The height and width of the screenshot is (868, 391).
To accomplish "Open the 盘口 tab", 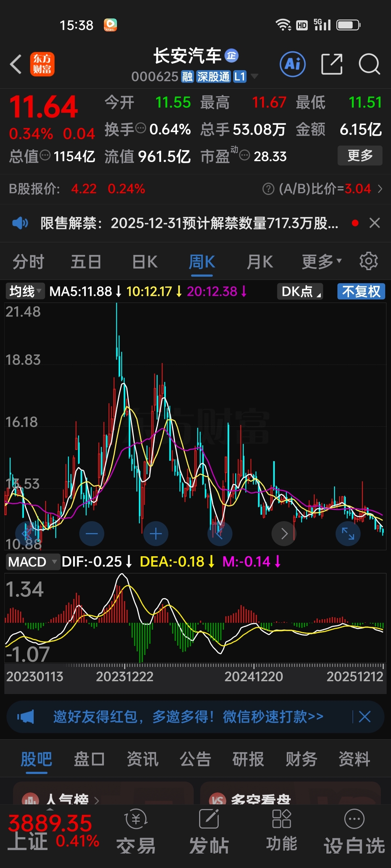I will (x=89, y=759).
